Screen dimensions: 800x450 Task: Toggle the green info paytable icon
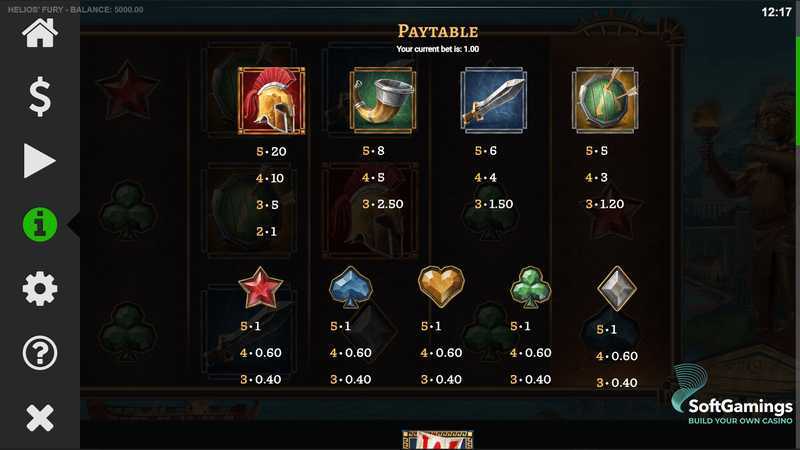pos(40,224)
